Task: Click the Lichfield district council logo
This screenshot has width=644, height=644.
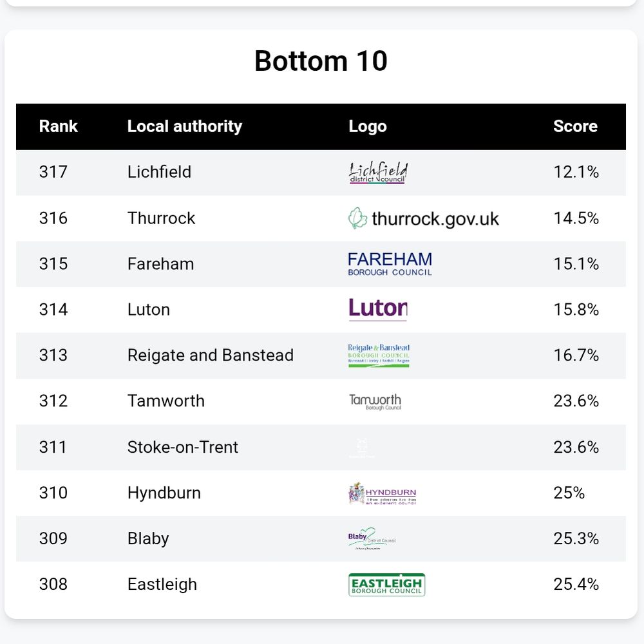Action: 378,173
